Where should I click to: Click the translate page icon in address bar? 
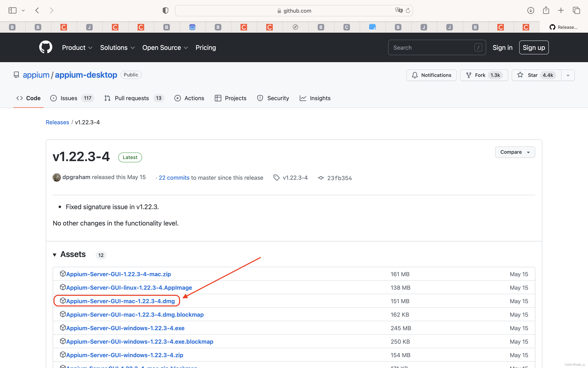[x=399, y=10]
